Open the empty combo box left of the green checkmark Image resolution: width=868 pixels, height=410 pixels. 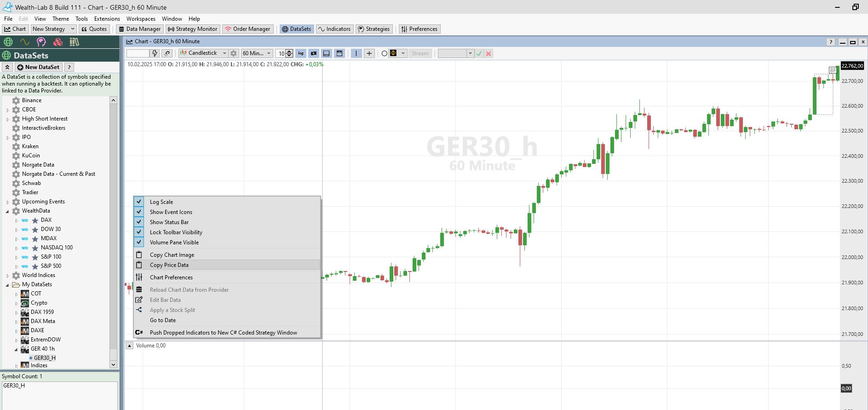pyautogui.click(x=455, y=53)
